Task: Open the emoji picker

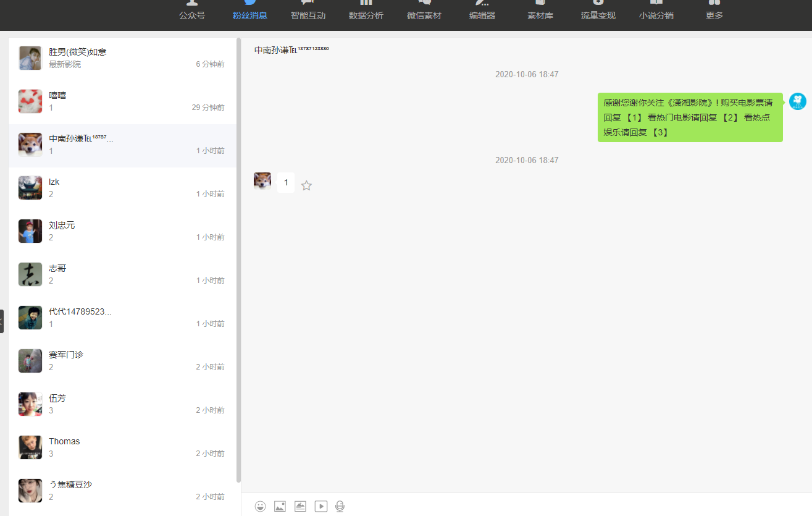Action: click(260, 506)
